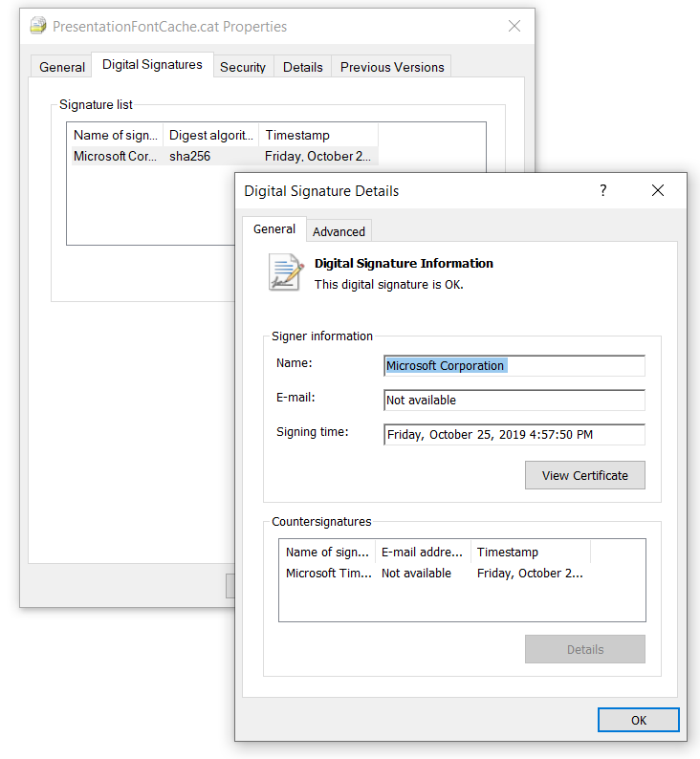Viewport: 700px width, 759px height.
Task: Click the greyed Details button under Countersignatures
Action: coord(585,649)
